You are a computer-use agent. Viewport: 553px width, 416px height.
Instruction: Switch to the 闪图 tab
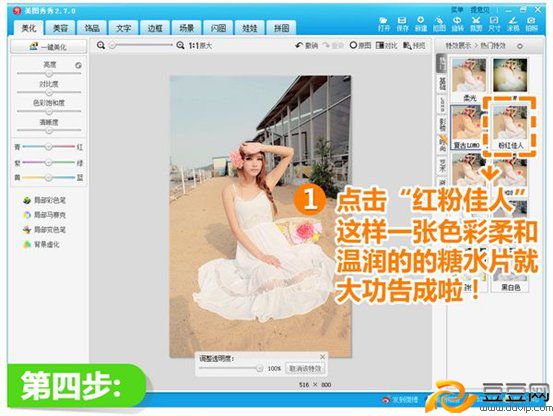point(218,28)
